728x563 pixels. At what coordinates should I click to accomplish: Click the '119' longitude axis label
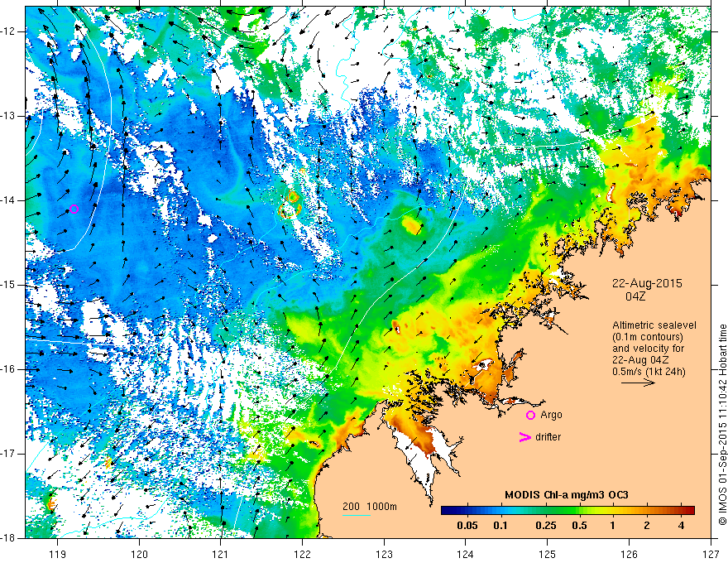(x=57, y=555)
